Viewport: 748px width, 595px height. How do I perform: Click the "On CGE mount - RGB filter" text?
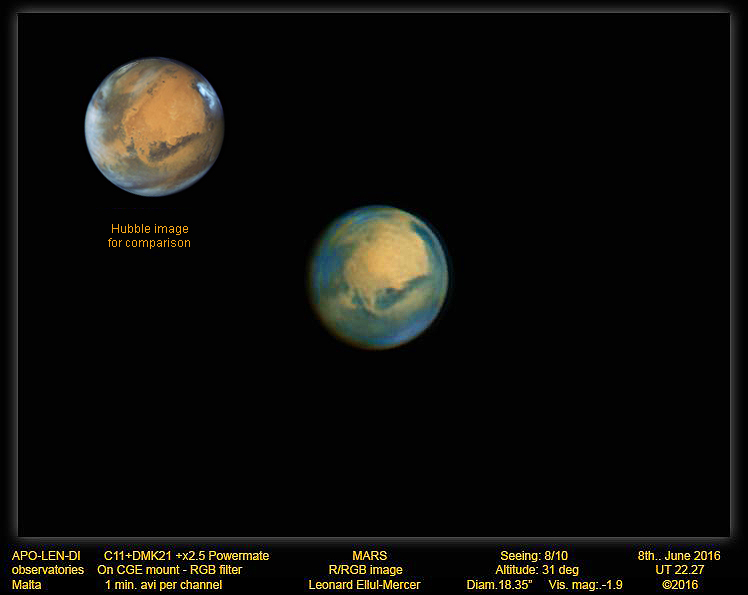pyautogui.click(x=170, y=570)
